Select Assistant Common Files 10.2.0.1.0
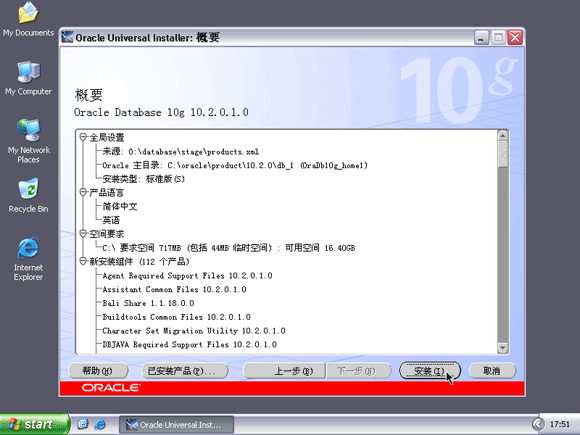 click(174, 289)
